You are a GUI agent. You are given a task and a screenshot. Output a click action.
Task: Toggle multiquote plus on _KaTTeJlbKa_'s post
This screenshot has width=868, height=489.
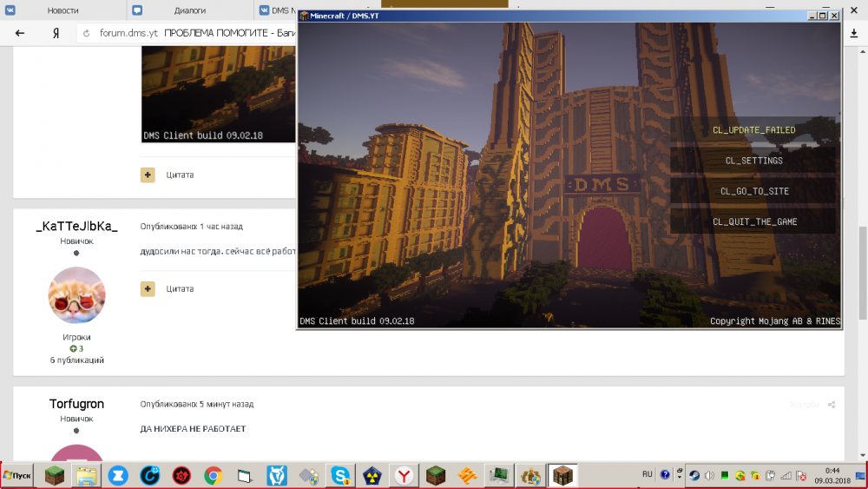pos(148,288)
